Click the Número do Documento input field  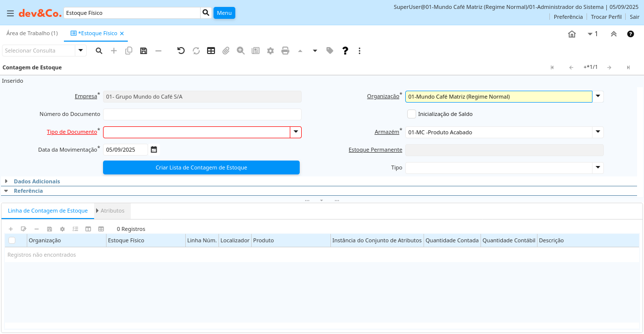202,114
